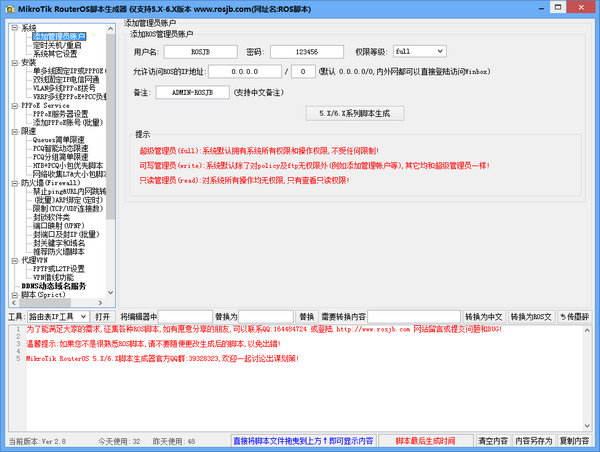Click the application icon in title bar

pyautogui.click(x=10, y=9)
